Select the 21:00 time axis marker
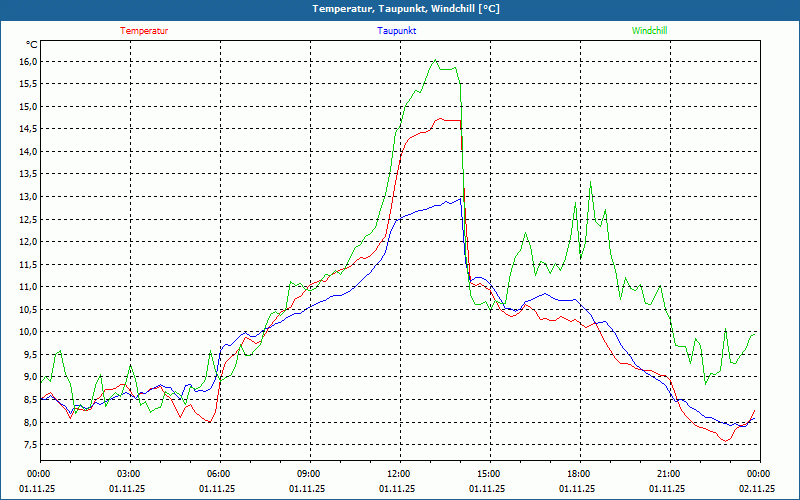800x500 pixels. (668, 474)
